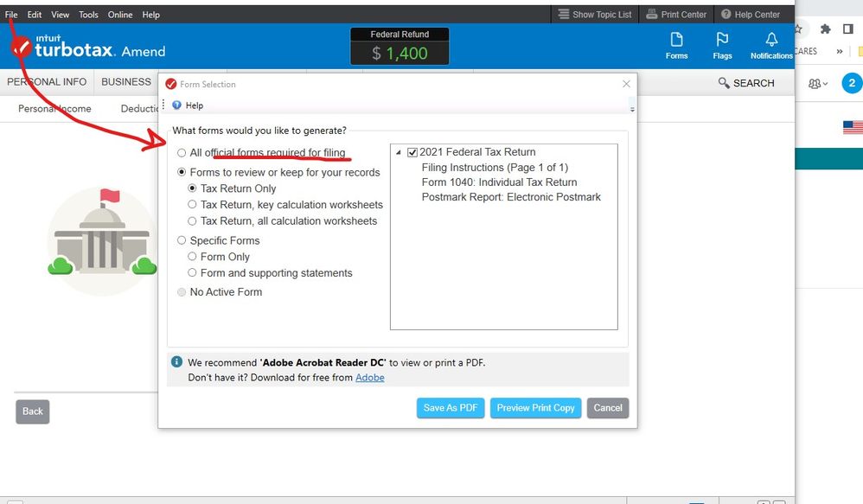Follow the Adobe download link
The image size is (863, 504).
(x=370, y=378)
